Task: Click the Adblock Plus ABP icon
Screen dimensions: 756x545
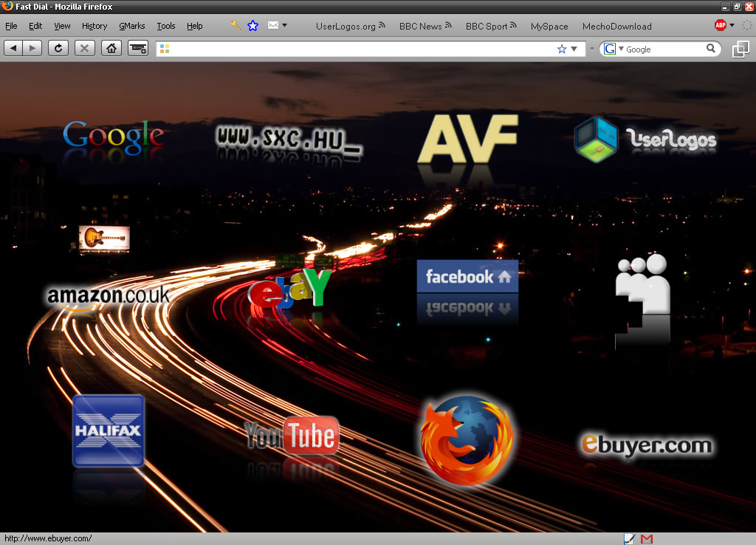Action: pos(721,26)
